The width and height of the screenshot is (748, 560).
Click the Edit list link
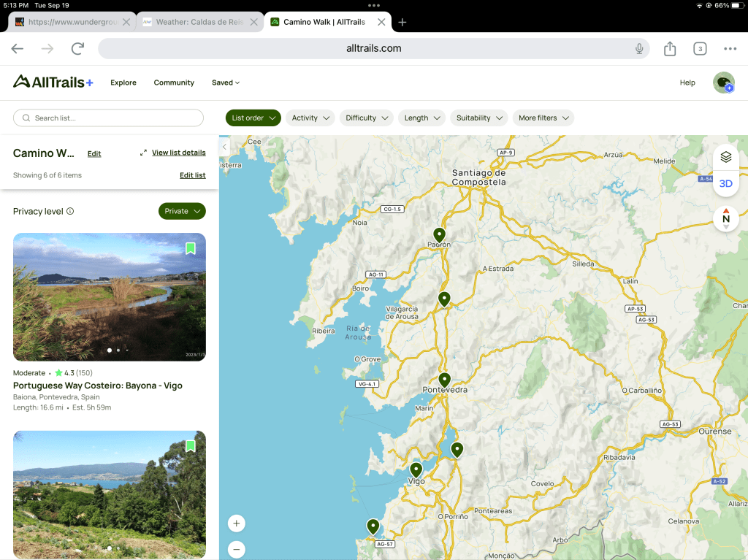click(x=193, y=175)
